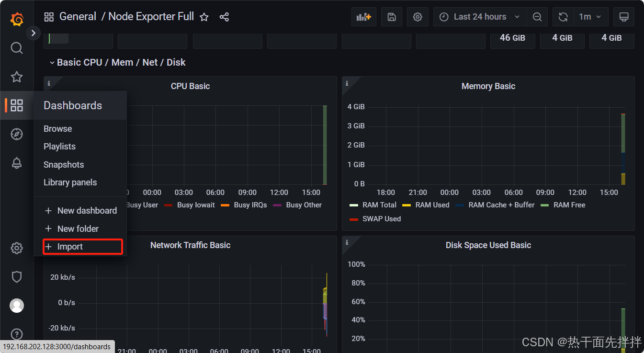Image resolution: width=644 pixels, height=353 pixels.
Task: Expand the side menu with the arrow button
Action: (x=33, y=33)
